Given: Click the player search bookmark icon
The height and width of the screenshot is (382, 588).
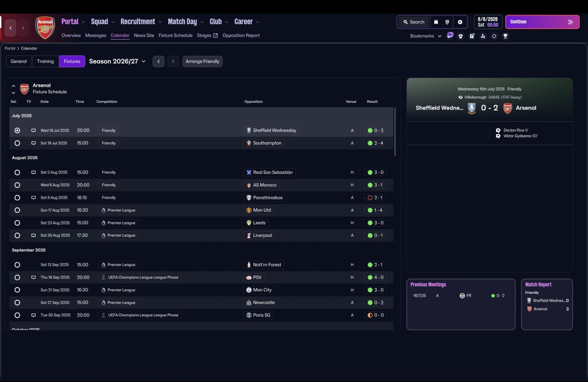Looking at the screenshot, I should click(x=483, y=36).
